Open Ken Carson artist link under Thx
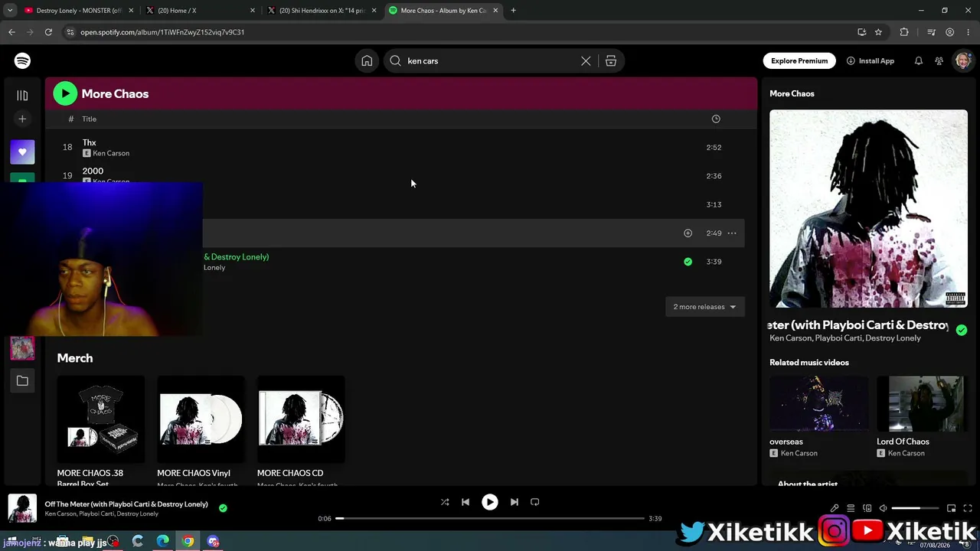 tap(111, 153)
